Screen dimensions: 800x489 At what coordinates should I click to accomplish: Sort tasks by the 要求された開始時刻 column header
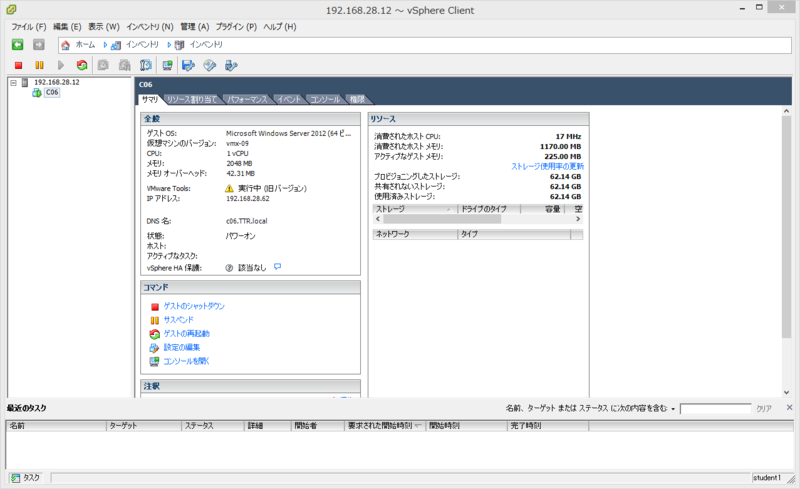click(x=385, y=426)
